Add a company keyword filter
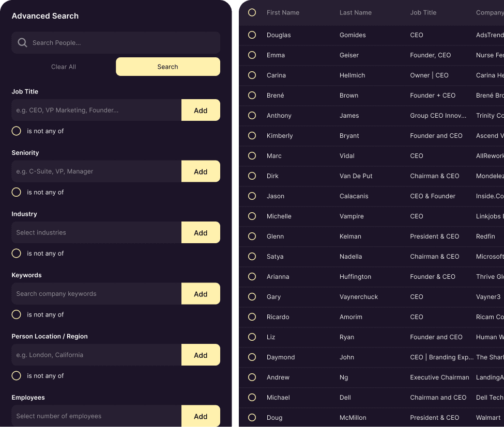The height and width of the screenshot is (427, 504). [201, 293]
